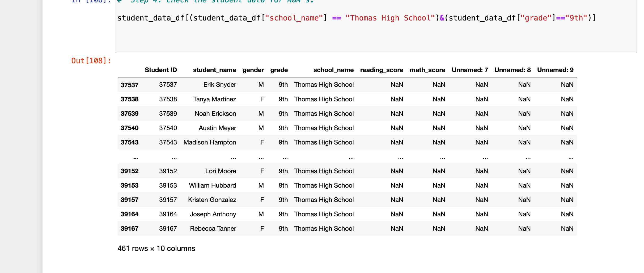Click the reading_score column header
Image resolution: width=644 pixels, height=273 pixels.
(x=382, y=70)
